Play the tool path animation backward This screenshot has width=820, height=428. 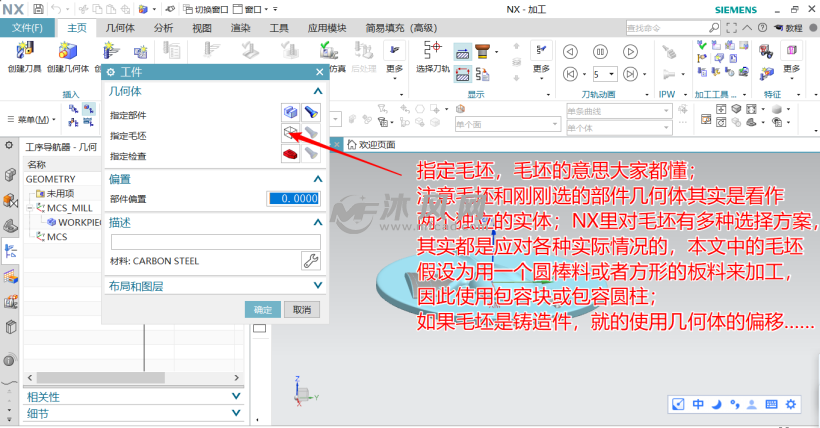[570, 51]
